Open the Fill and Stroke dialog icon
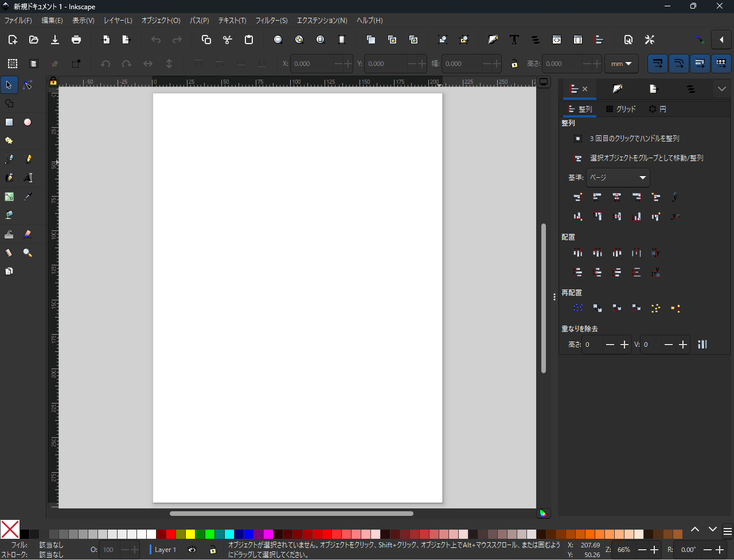This screenshot has height=560, width=734. click(493, 40)
